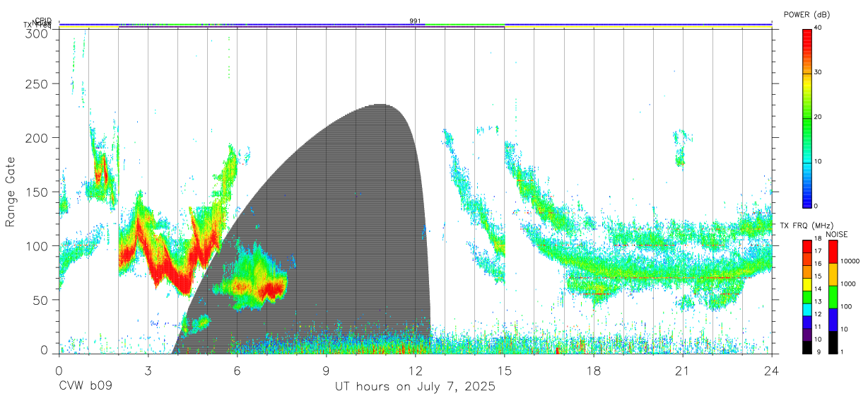Click the Range Gate y-axis label
Viewport: 868px width, 401px height.
[x=11, y=192]
